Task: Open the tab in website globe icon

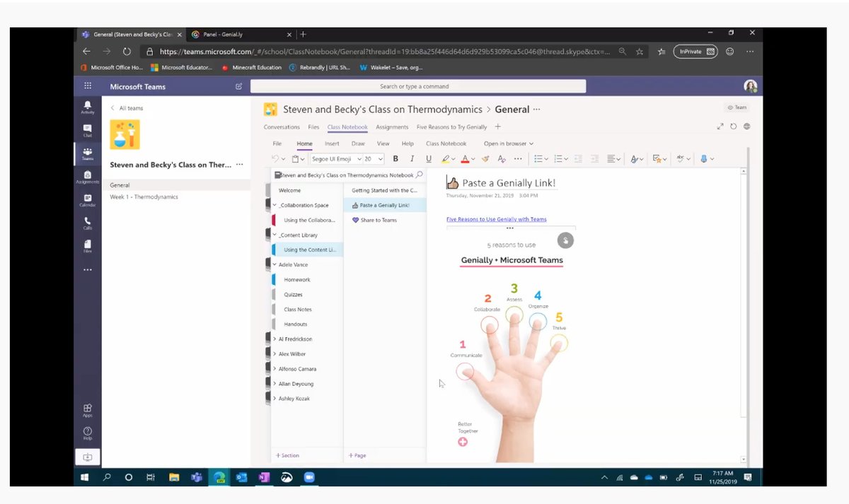Action: (x=746, y=127)
